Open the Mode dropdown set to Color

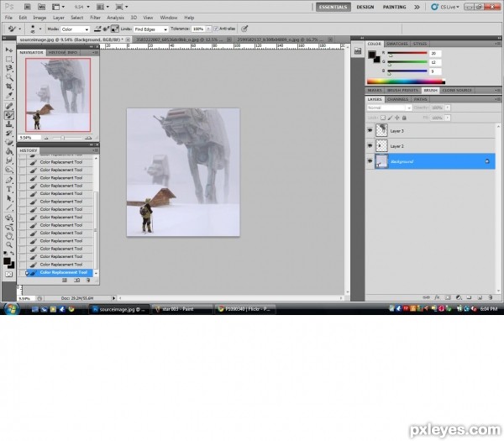(x=75, y=29)
